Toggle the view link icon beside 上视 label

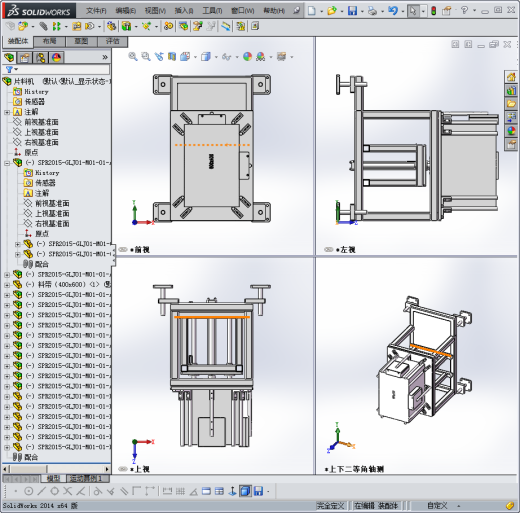tap(123, 469)
